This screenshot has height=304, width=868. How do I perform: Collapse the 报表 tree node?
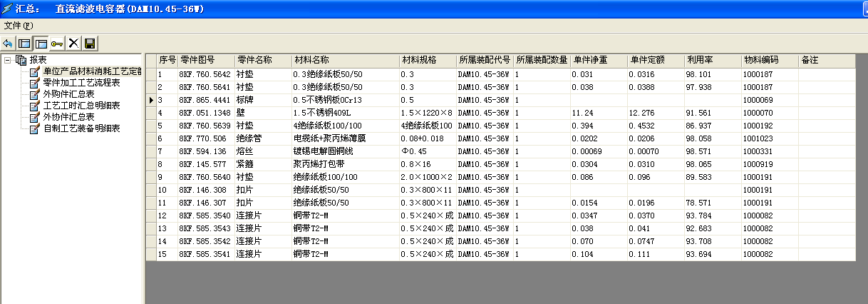coord(7,60)
